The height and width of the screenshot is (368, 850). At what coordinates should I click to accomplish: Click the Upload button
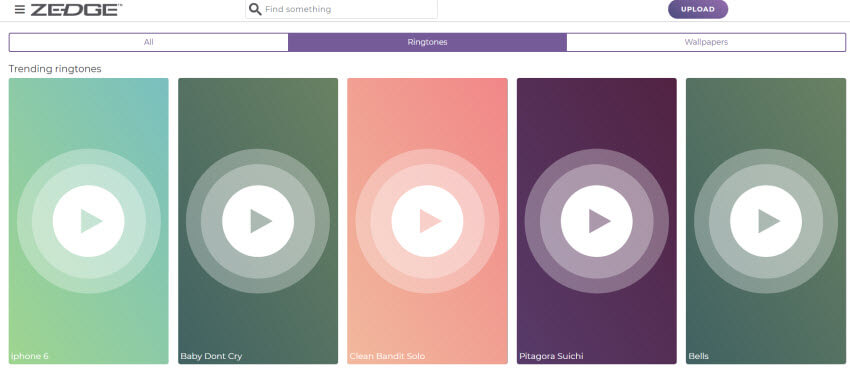click(x=698, y=9)
